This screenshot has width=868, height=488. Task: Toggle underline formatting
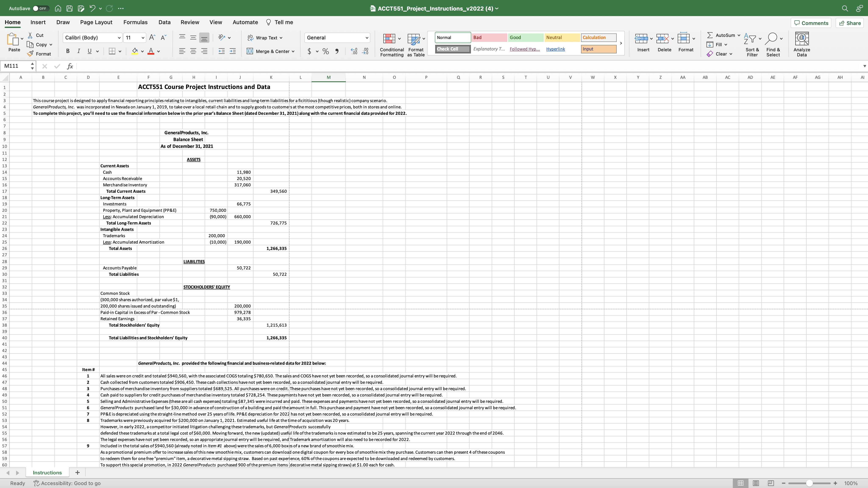click(89, 51)
